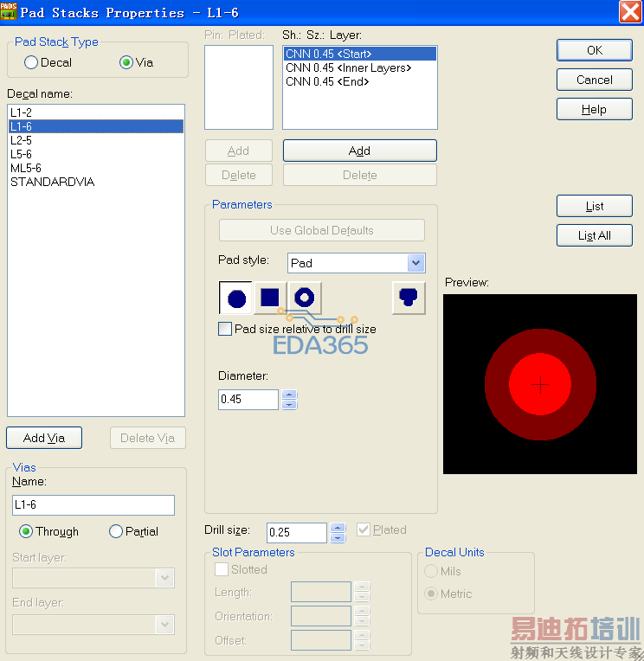
Task: Select L1-2 in the Decal name list
Action: click(96, 112)
